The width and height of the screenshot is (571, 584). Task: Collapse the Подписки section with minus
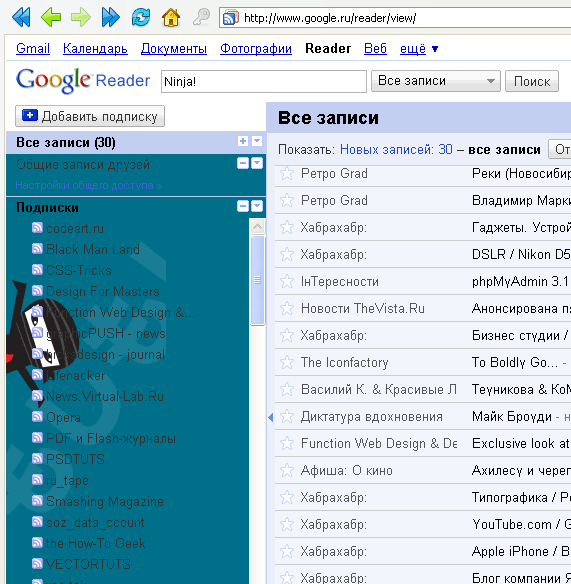243,206
